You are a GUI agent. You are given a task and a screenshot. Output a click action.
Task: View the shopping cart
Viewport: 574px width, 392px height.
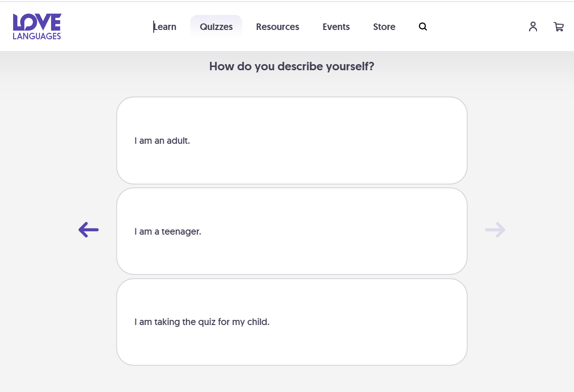coord(559,27)
